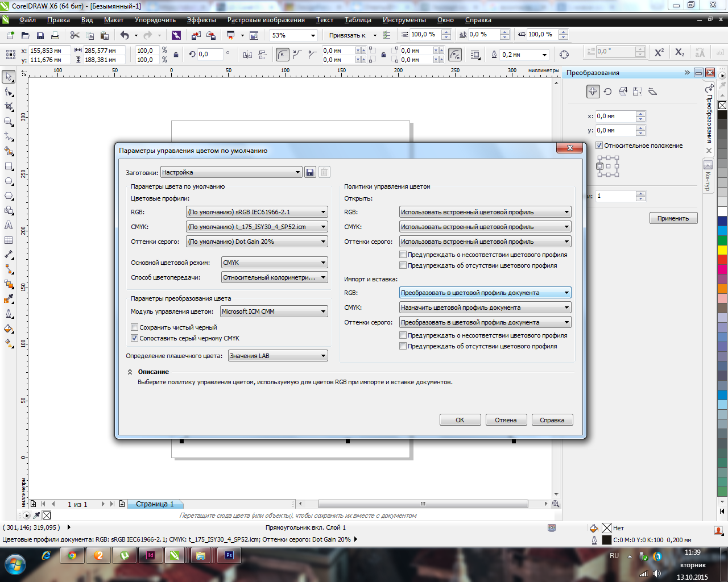Toggle missing profile warning under Импорт
Screen dimensions: 728x582
coord(403,346)
